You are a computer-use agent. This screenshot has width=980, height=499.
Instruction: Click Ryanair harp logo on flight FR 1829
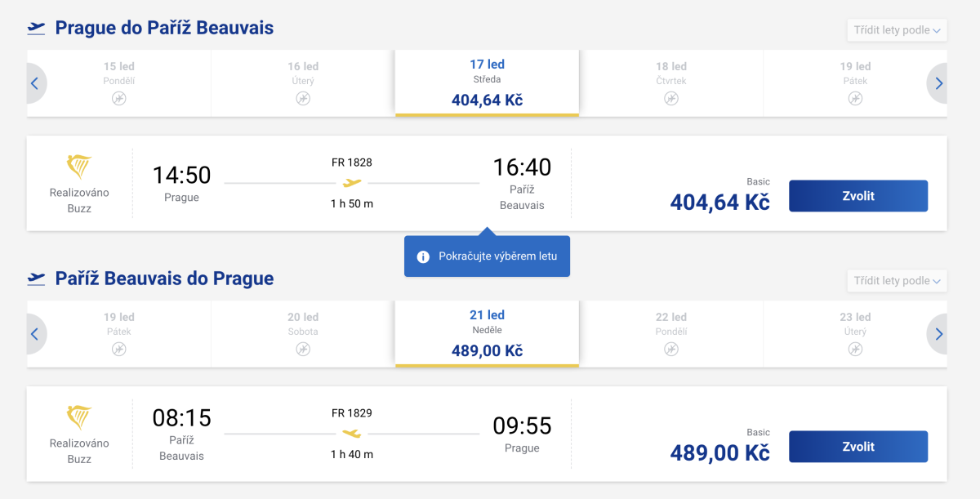[79, 417]
